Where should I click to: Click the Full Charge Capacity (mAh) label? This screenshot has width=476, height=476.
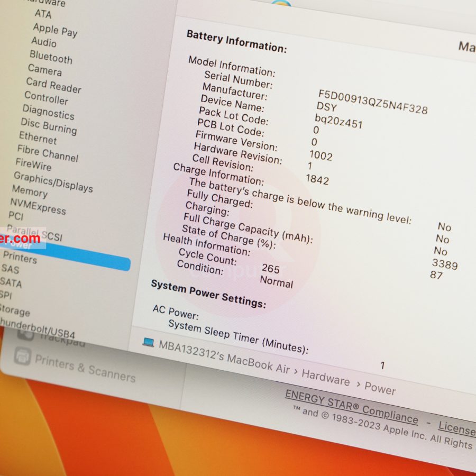[x=248, y=228]
